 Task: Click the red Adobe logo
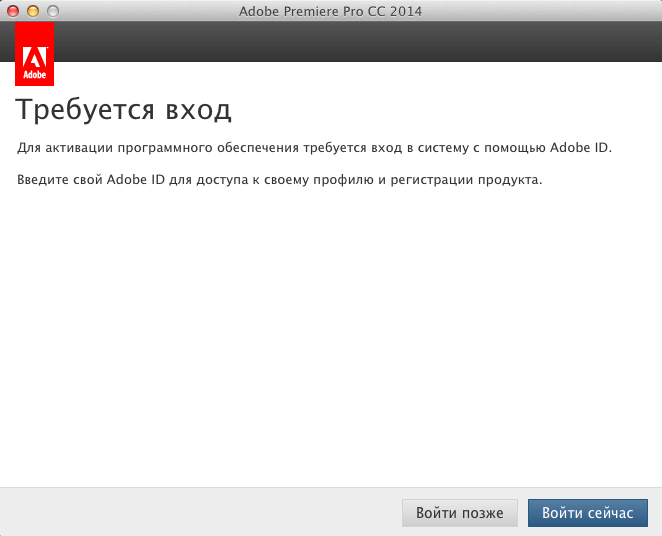[34, 54]
